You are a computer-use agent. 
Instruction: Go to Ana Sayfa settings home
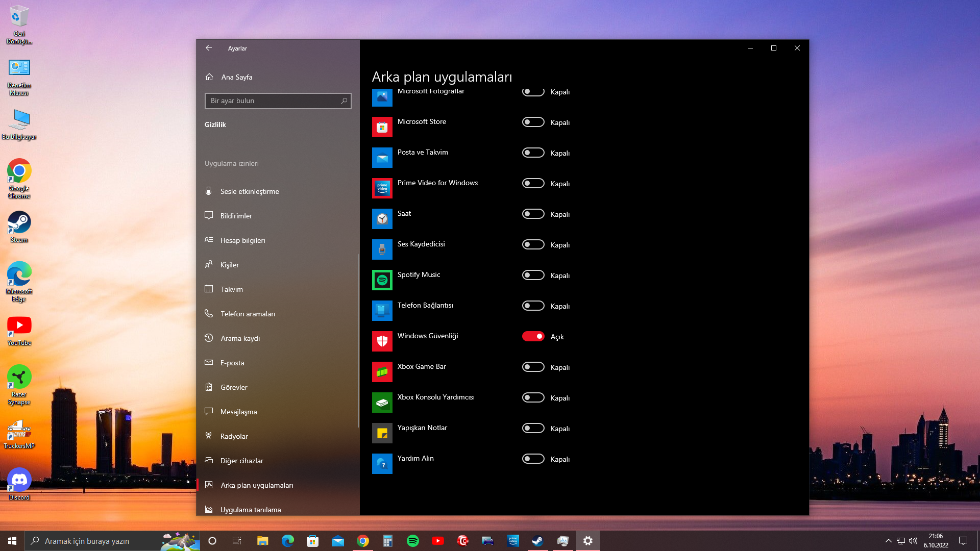(236, 77)
